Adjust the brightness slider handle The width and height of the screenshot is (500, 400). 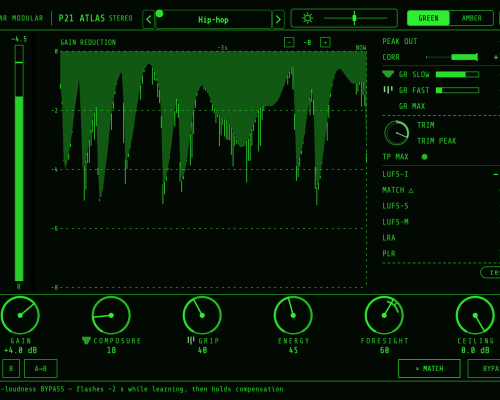[354, 18]
